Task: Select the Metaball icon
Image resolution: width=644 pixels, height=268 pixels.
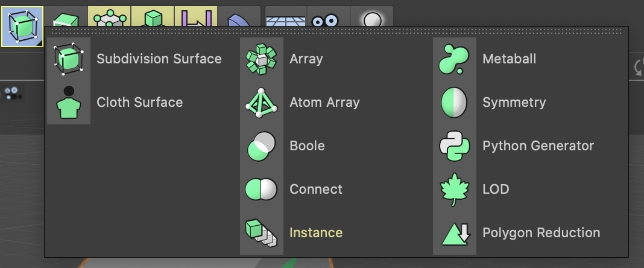Action: pyautogui.click(x=455, y=59)
